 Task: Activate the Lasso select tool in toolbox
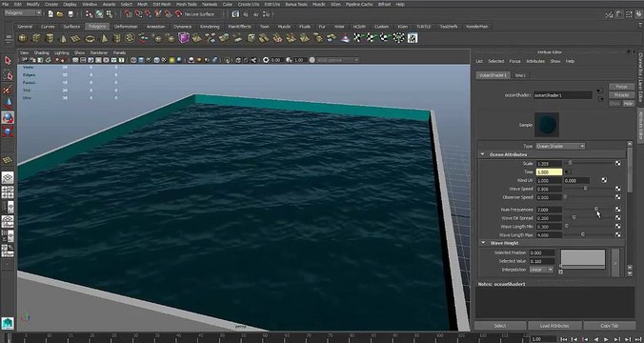tap(8, 74)
